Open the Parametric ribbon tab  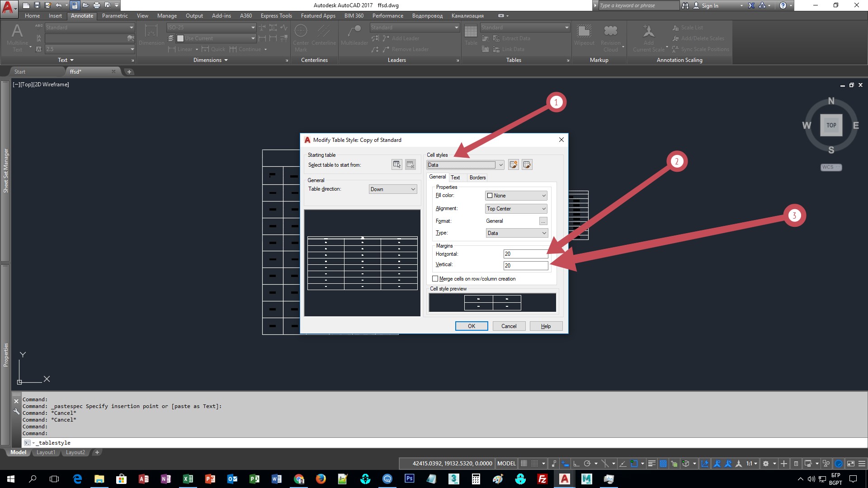(x=115, y=16)
